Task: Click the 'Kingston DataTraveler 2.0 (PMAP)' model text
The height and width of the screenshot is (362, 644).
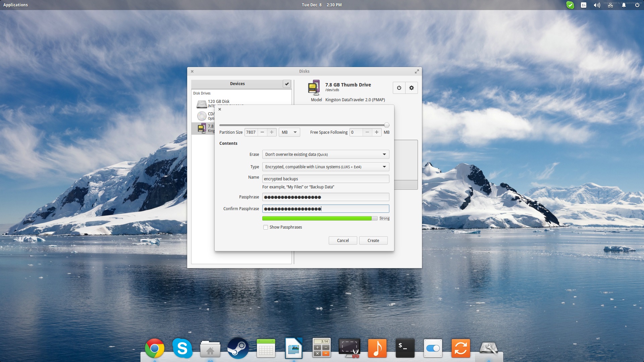Action: click(355, 100)
